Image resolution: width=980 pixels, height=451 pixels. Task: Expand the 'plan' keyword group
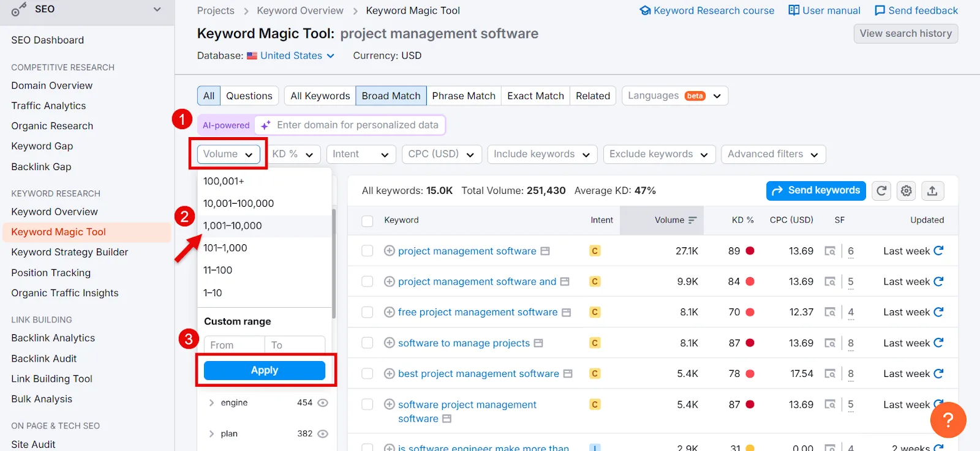point(211,433)
